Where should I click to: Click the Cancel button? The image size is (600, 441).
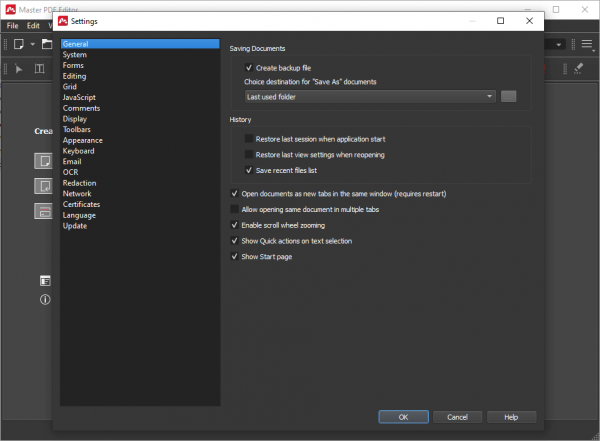[457, 417]
